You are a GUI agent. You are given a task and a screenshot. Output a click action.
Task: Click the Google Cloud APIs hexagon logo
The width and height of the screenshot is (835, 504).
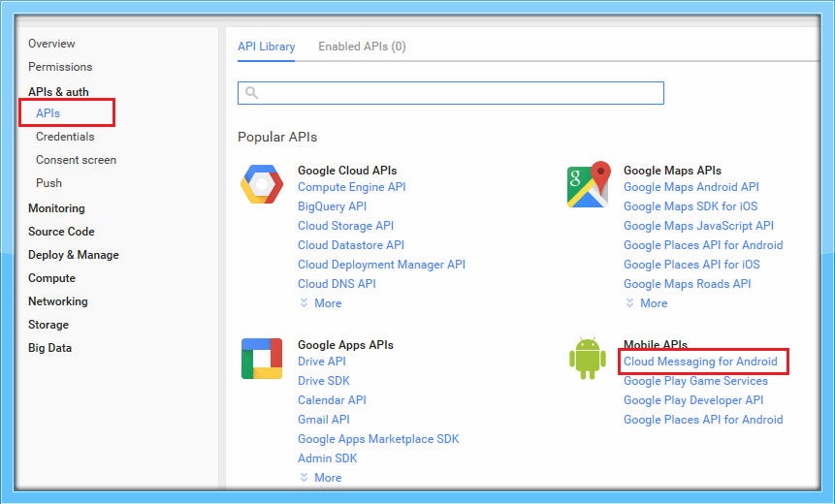pyautogui.click(x=262, y=184)
